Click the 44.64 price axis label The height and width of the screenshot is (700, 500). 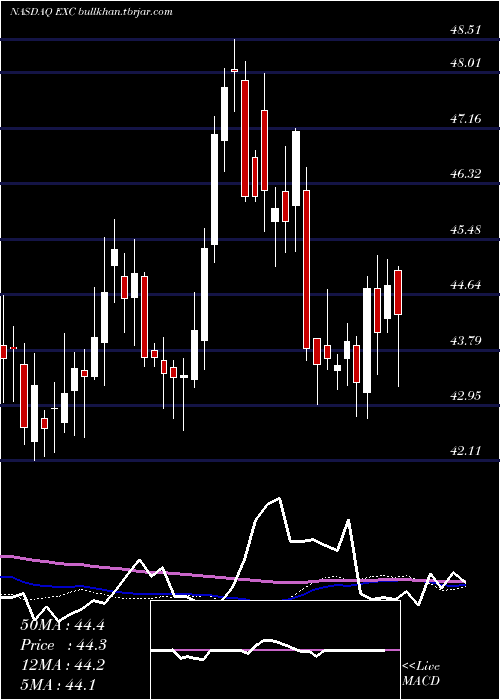[466, 285]
